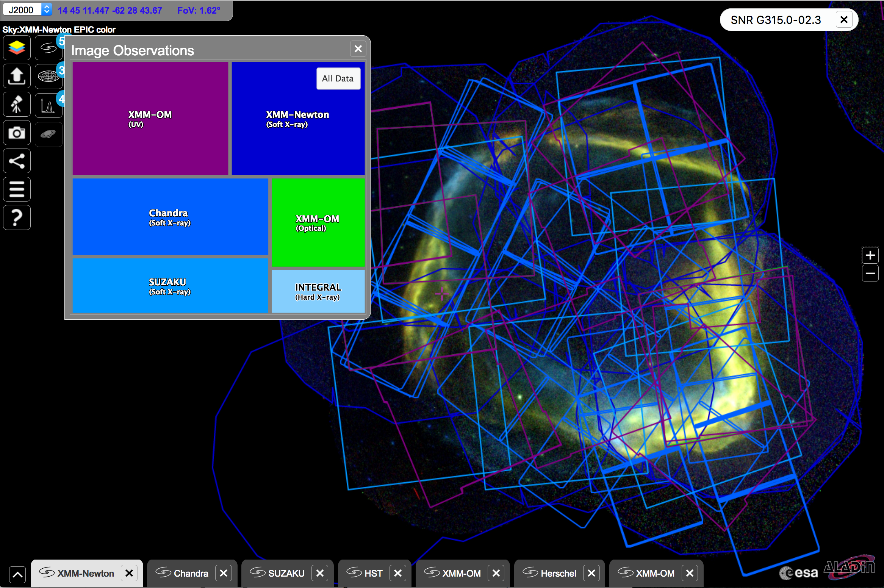Click the share view icon
Viewport: 884px width, 588px height.
point(17,161)
